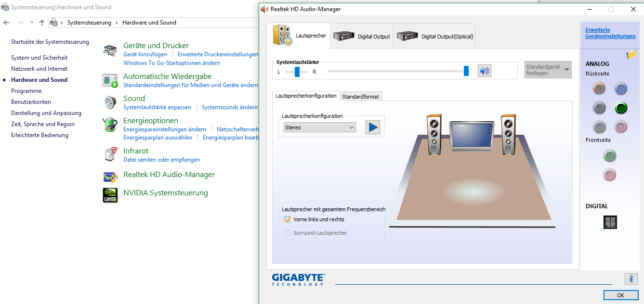Open recent locations dropdown in Systemsteuerung
This screenshot has width=644, height=304.
(x=32, y=23)
